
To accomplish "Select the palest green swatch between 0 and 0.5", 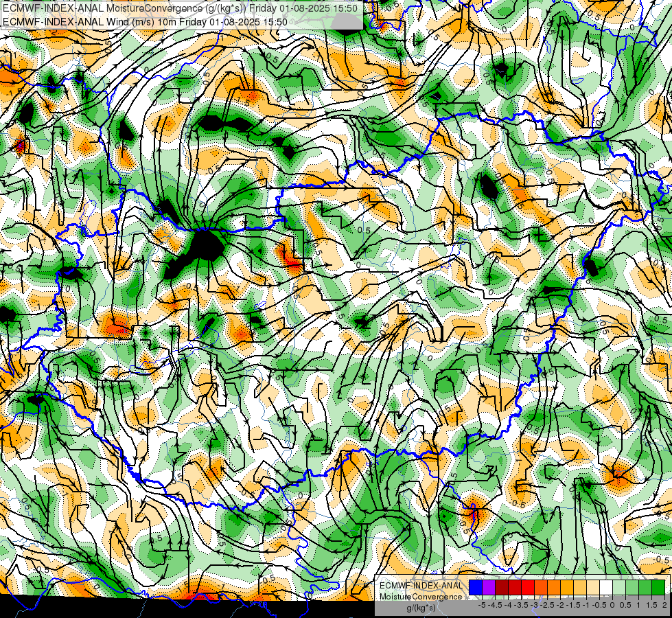I will click(x=619, y=587).
